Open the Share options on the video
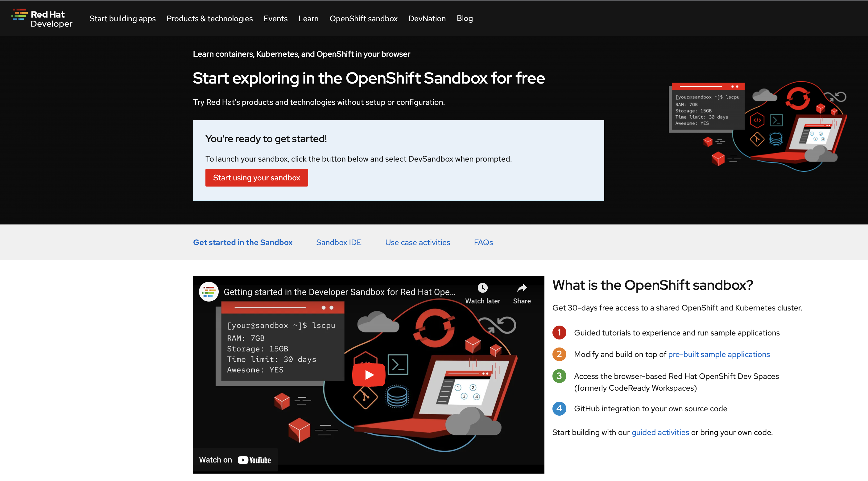868x481 pixels. [x=522, y=288]
